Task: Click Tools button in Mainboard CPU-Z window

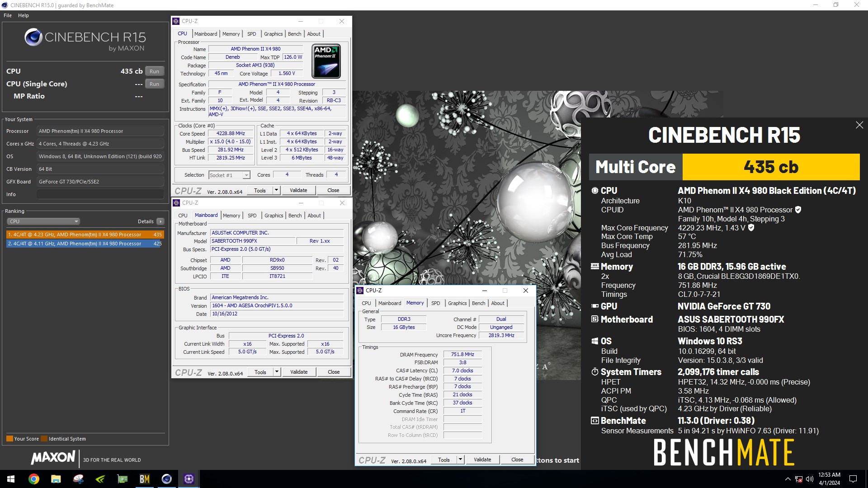Action: pos(260,372)
